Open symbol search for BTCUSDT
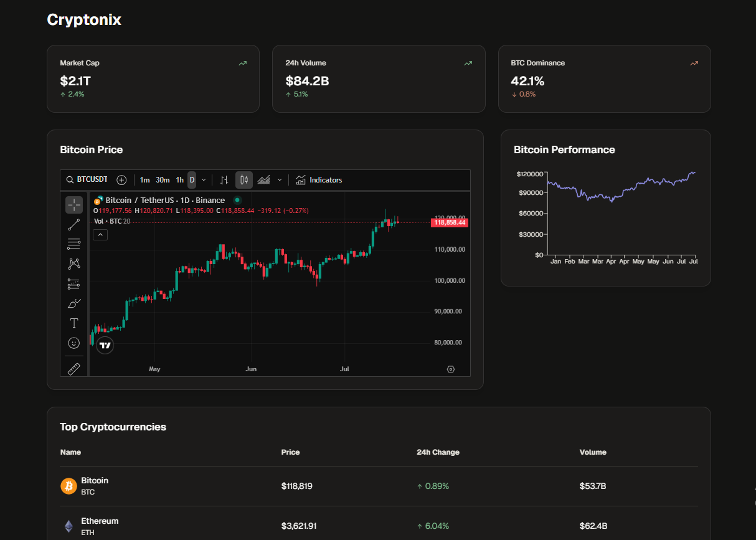The height and width of the screenshot is (540, 756). (x=87, y=179)
